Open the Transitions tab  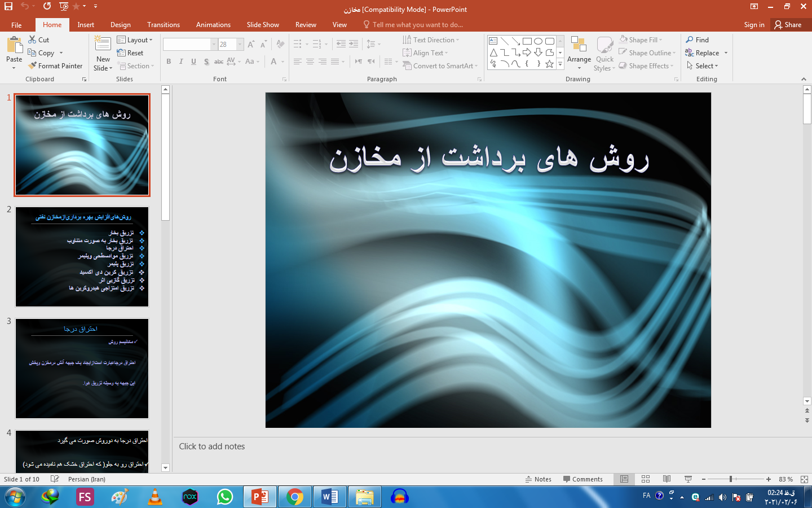pos(163,25)
